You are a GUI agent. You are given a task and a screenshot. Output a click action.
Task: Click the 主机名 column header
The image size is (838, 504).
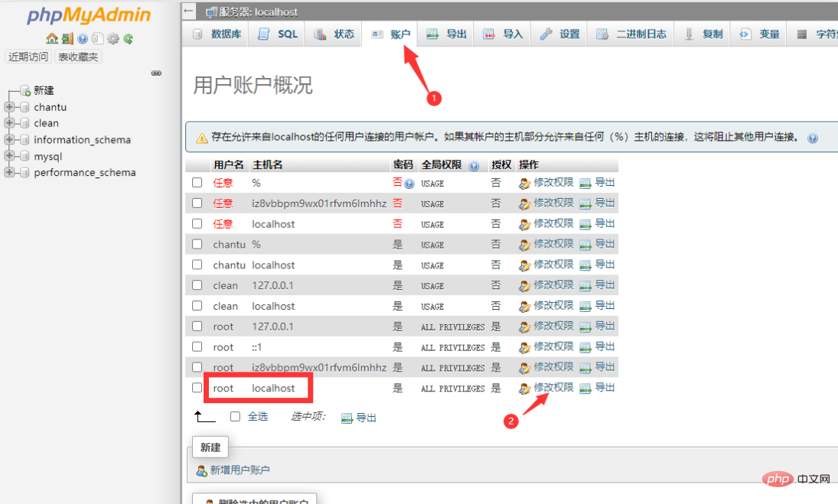(x=267, y=164)
